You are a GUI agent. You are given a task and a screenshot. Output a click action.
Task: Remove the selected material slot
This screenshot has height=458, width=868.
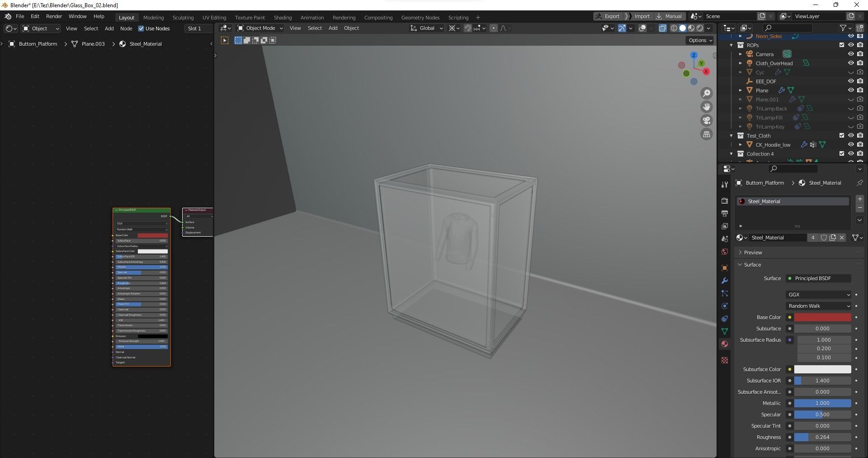(x=859, y=208)
